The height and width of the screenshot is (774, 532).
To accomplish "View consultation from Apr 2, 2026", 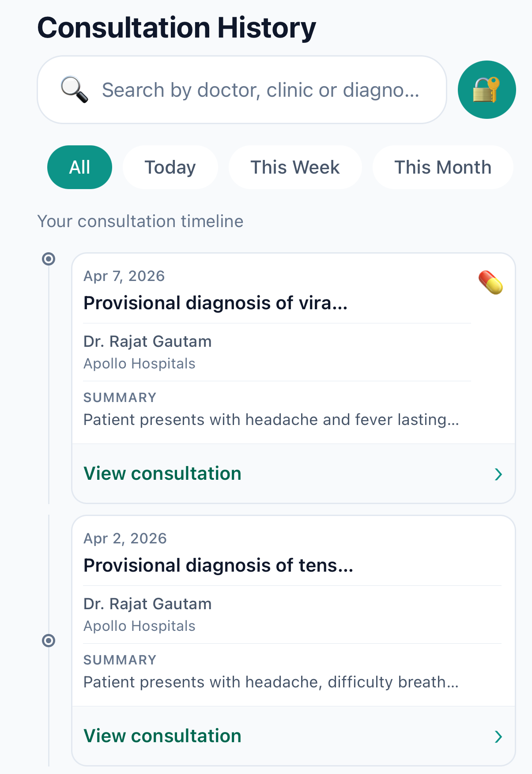I will pos(162,736).
